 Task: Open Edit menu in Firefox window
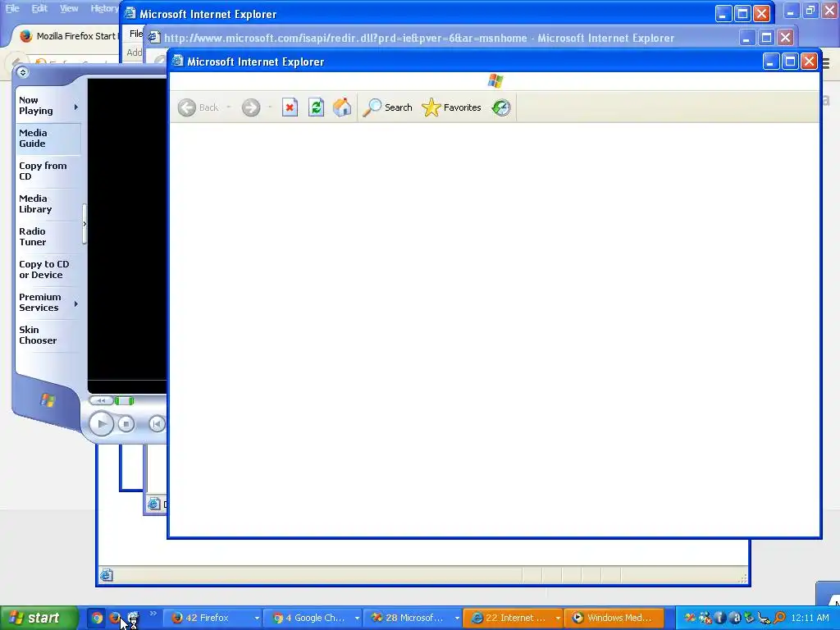(39, 8)
